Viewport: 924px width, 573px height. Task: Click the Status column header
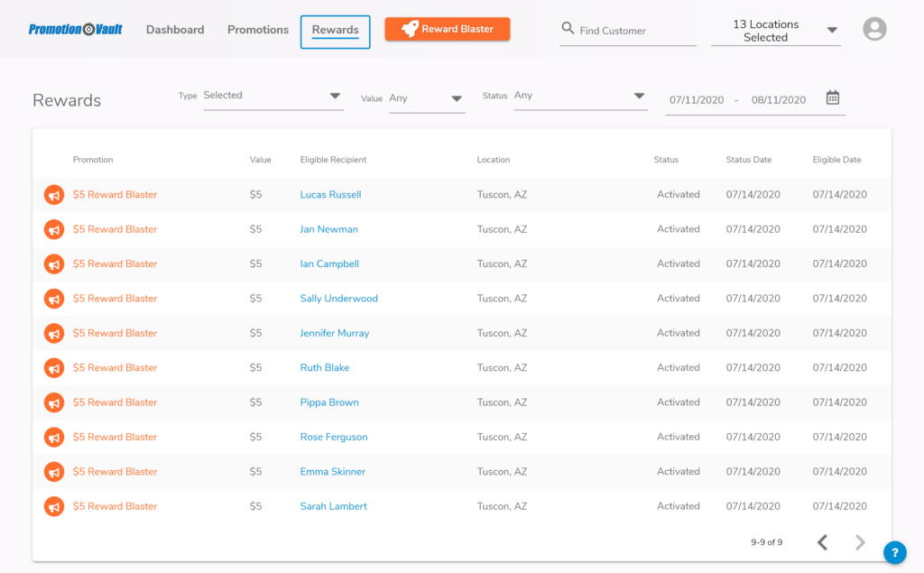[x=666, y=160]
